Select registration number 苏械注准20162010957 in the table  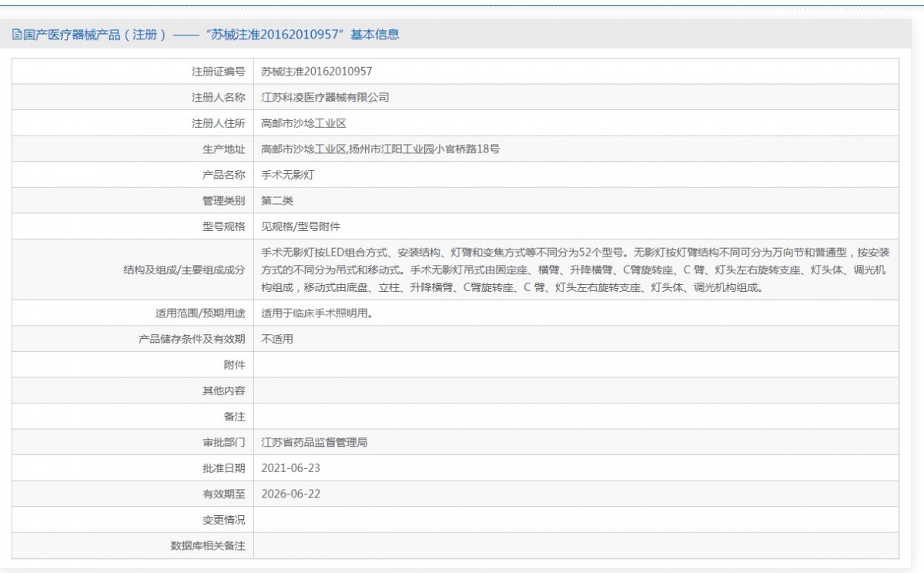pyautogui.click(x=316, y=72)
